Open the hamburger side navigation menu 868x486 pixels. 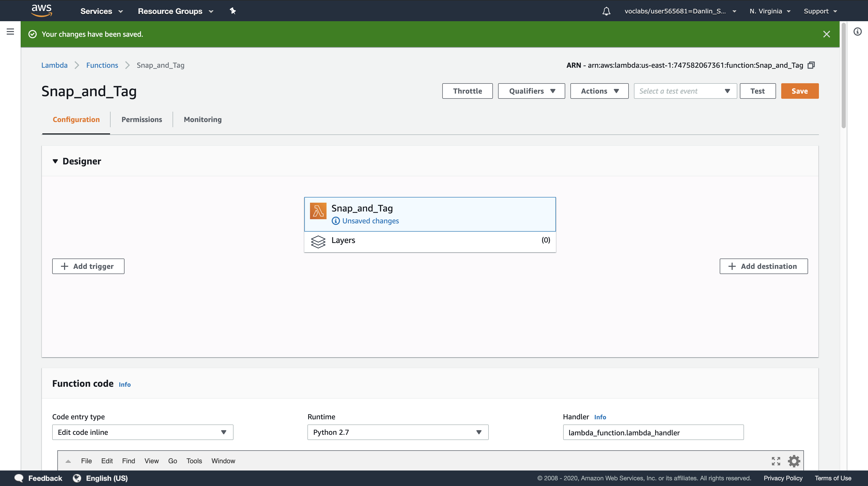pyautogui.click(x=10, y=32)
